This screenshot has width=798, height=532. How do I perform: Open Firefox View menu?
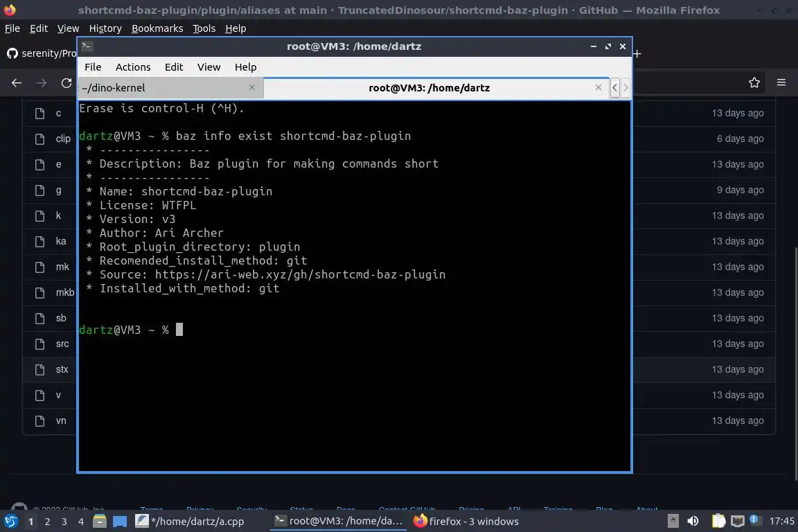[68, 28]
